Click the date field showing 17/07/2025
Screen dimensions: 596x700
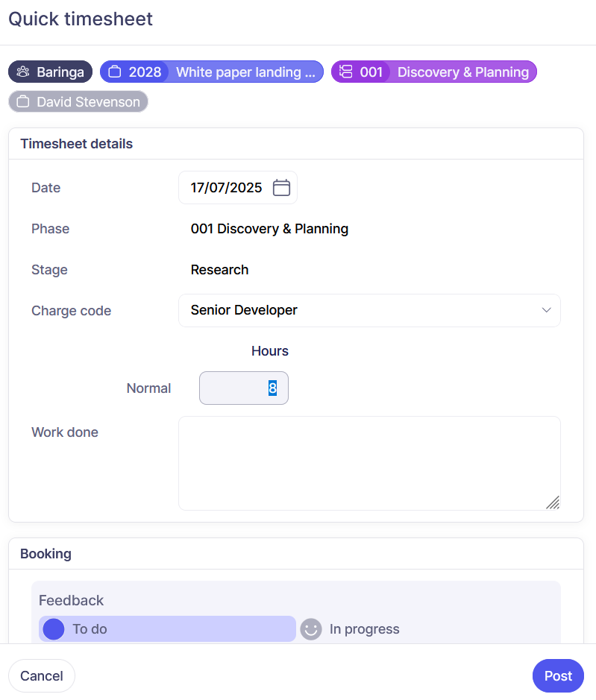[x=226, y=188]
